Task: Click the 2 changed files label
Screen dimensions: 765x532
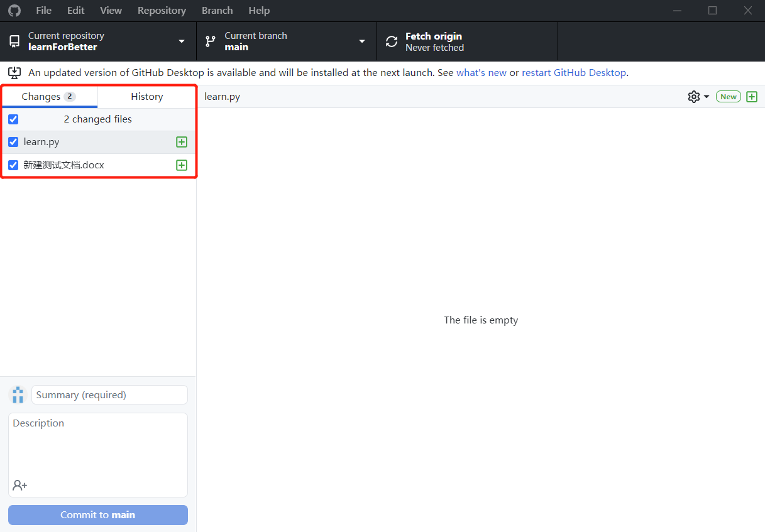Action: point(98,119)
